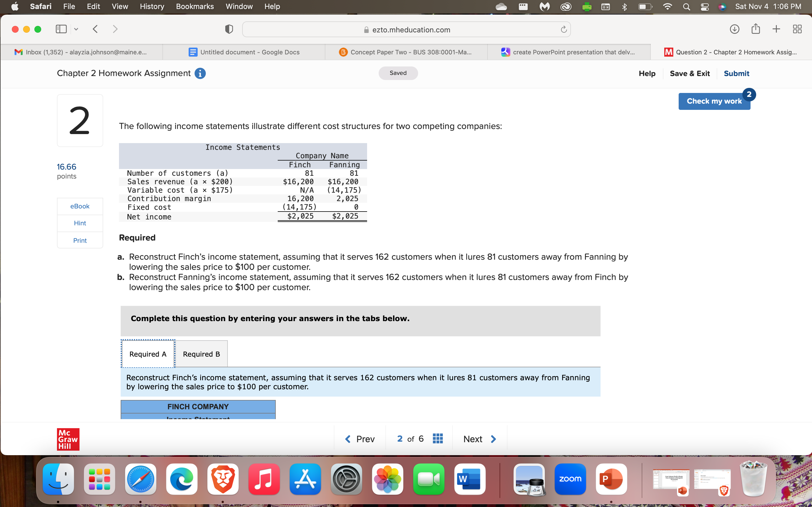Click inside the address bar
The image size is (812, 507).
pyautogui.click(x=406, y=30)
